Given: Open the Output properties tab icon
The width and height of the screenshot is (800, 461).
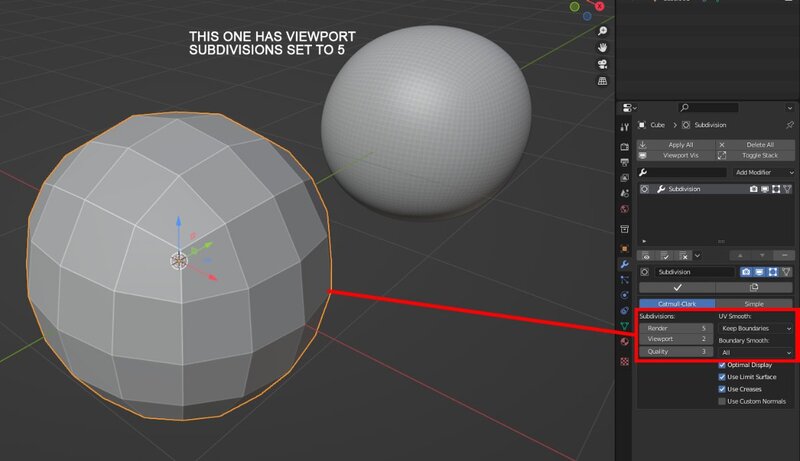Looking at the screenshot, I should point(624,162).
